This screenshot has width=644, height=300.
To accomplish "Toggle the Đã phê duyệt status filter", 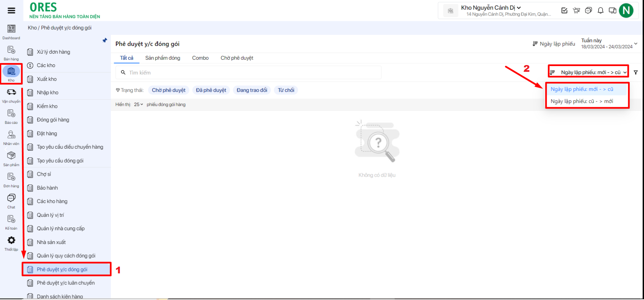I will coord(211,90).
